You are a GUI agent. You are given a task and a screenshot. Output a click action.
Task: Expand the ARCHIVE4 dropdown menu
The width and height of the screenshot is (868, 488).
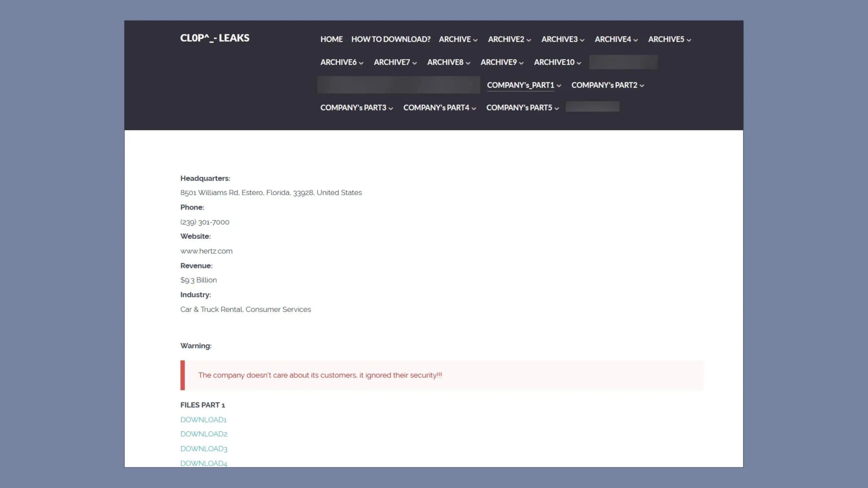coord(616,39)
